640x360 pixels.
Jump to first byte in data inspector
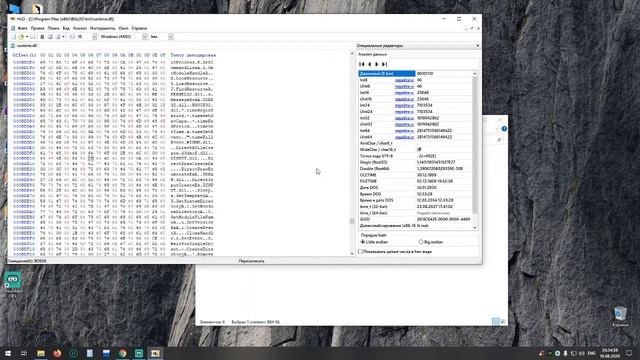[x=362, y=64]
